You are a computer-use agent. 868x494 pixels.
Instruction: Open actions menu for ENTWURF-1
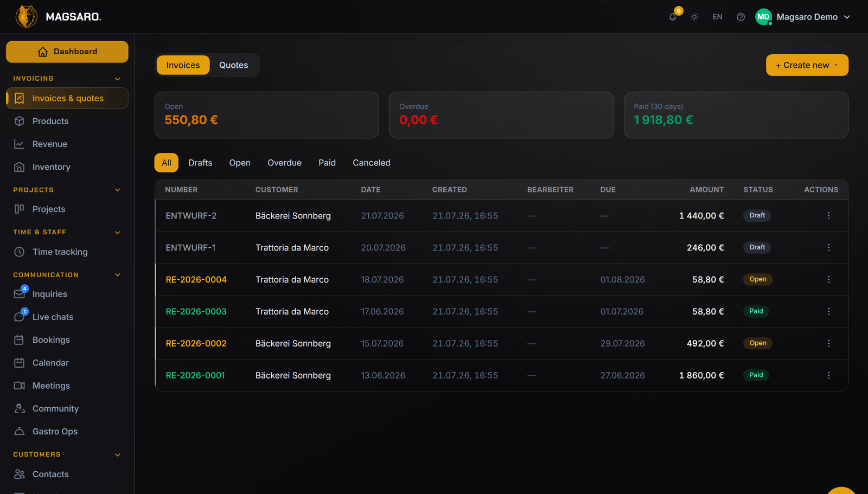tap(828, 247)
